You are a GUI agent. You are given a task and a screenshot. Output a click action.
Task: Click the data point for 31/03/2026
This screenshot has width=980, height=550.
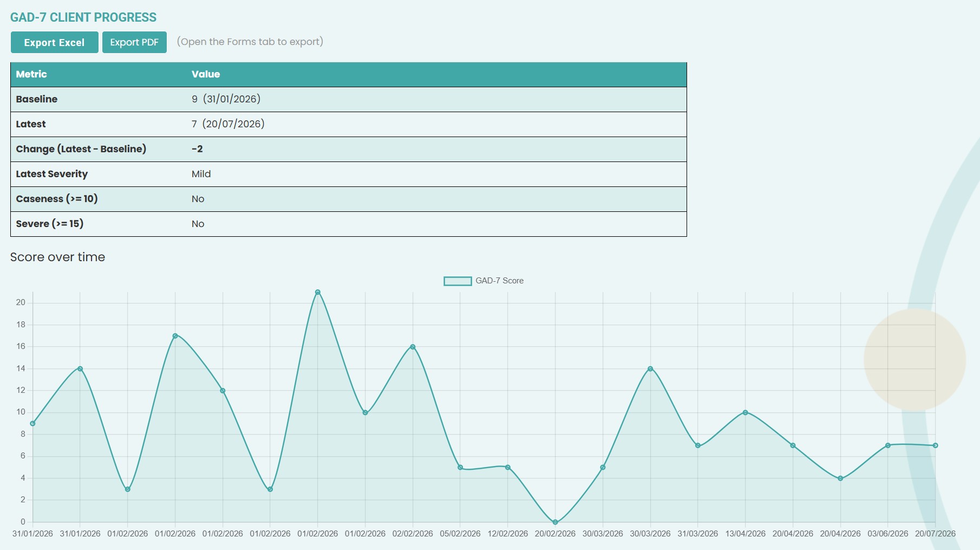(698, 445)
